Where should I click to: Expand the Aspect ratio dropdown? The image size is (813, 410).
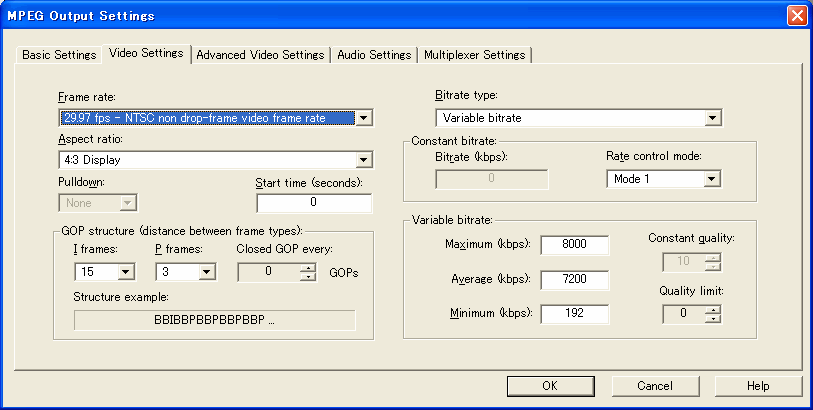(364, 159)
